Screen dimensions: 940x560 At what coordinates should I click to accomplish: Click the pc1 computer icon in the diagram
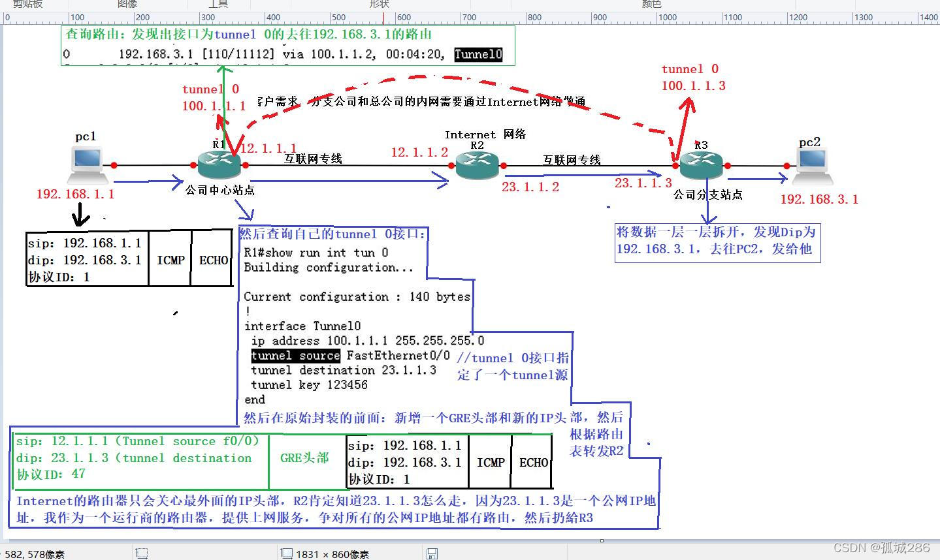[87, 164]
